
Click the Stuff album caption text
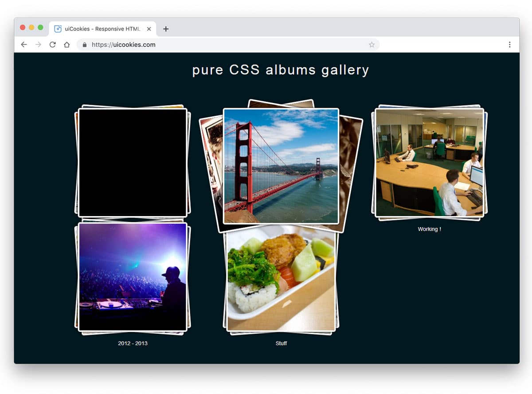[x=281, y=343]
